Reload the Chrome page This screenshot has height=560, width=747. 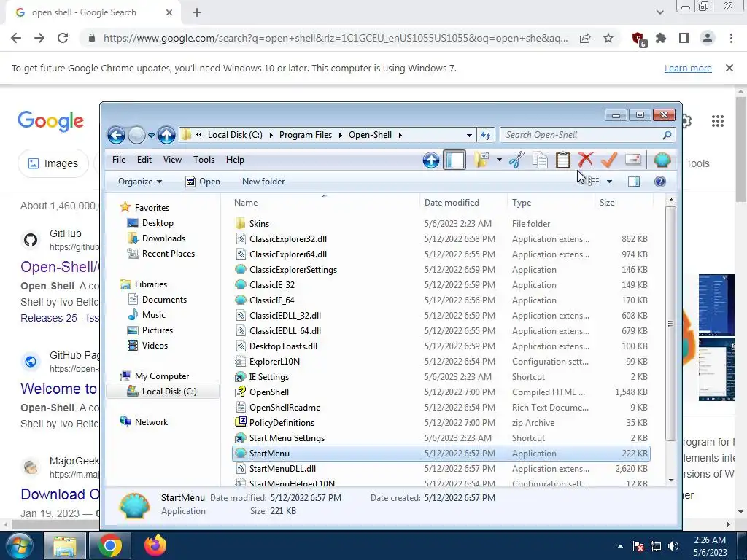click(63, 38)
